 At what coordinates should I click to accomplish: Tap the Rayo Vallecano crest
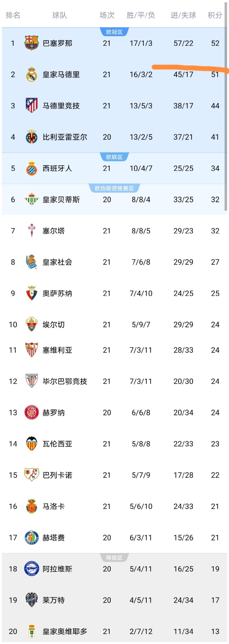[31, 475]
